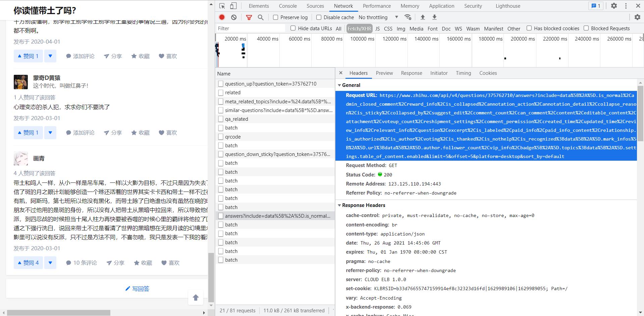Click 写回答 to write an answer
The height and width of the screenshot is (316, 644).
[137, 288]
